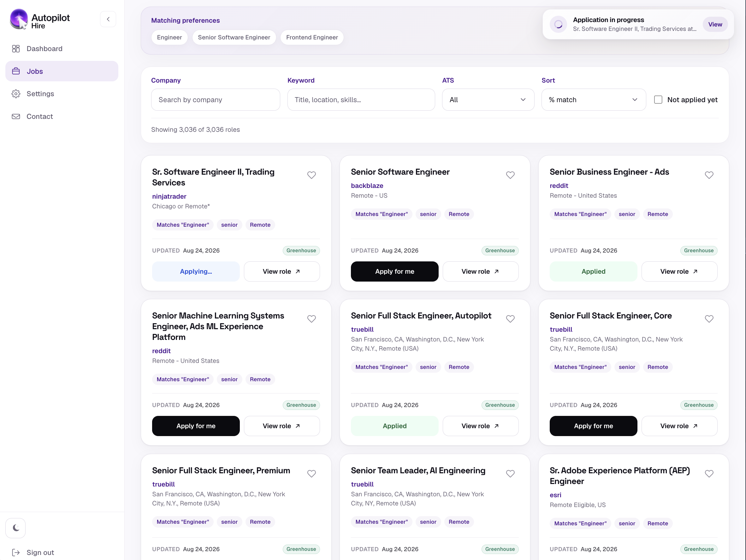Click the Matching preferences heading
Viewport: 746px width, 560px height.
[x=185, y=20]
